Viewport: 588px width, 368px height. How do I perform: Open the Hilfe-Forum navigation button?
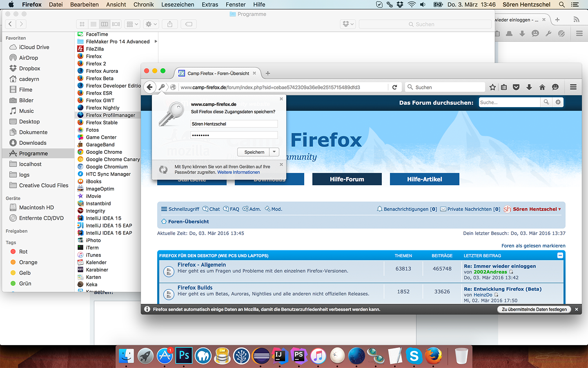coord(347,179)
